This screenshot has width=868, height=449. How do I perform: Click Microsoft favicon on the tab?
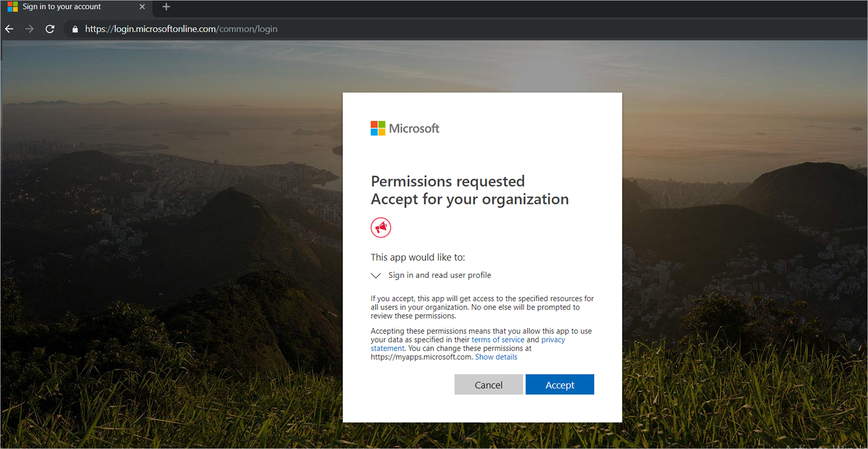pos(13,6)
